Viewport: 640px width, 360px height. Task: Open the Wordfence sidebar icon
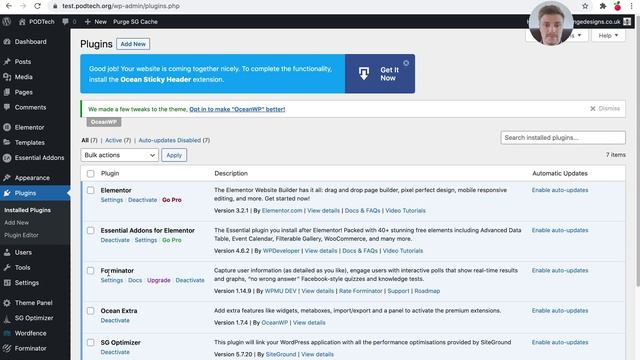pos(7,333)
